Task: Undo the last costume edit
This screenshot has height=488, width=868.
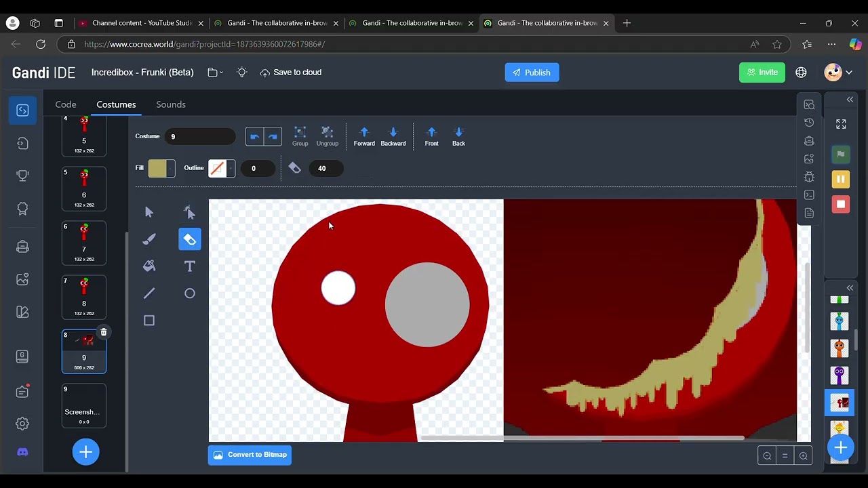Action: pyautogui.click(x=254, y=136)
